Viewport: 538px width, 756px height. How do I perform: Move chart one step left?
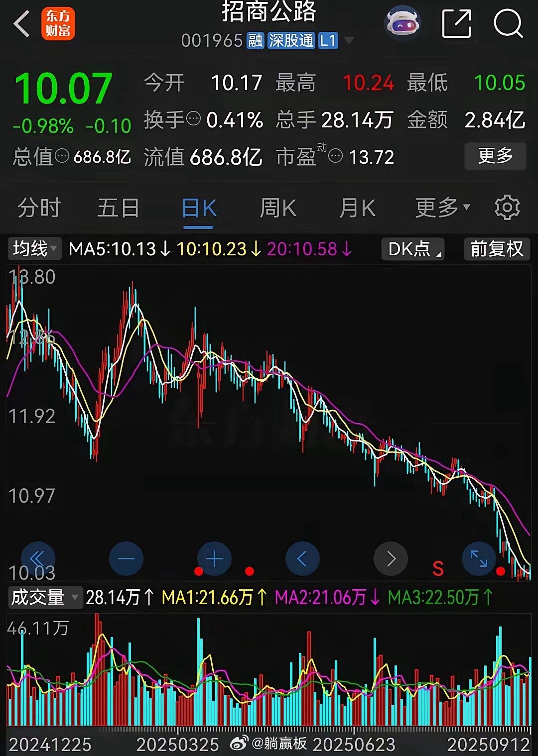click(302, 559)
